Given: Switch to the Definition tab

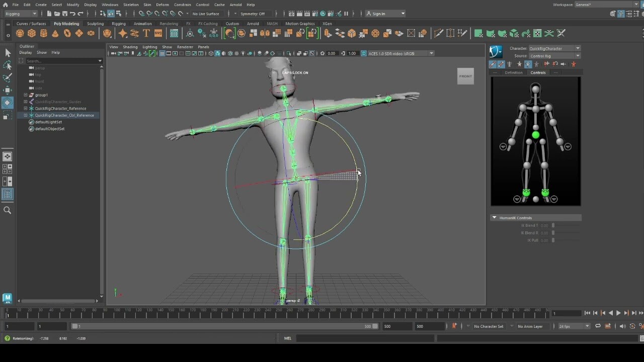Looking at the screenshot, I should (514, 72).
